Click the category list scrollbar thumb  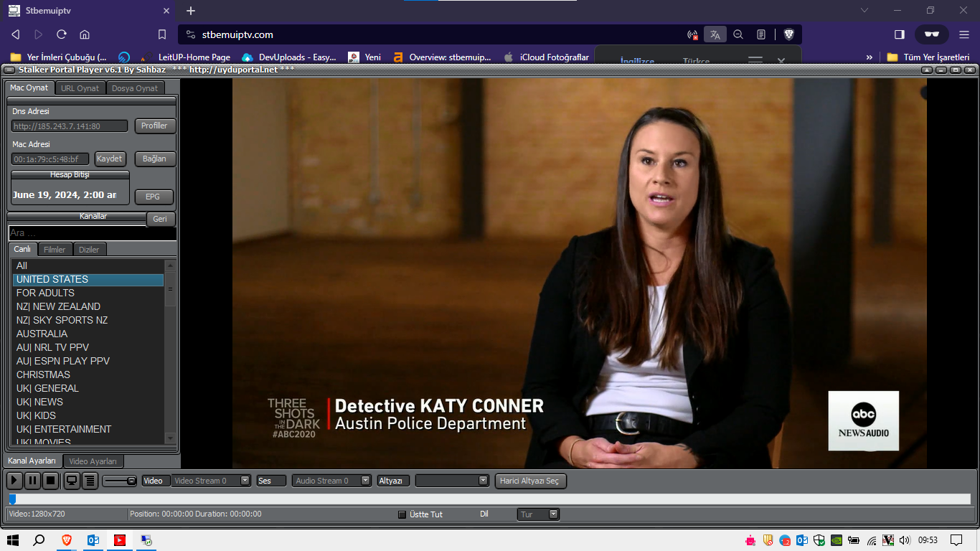click(x=170, y=288)
